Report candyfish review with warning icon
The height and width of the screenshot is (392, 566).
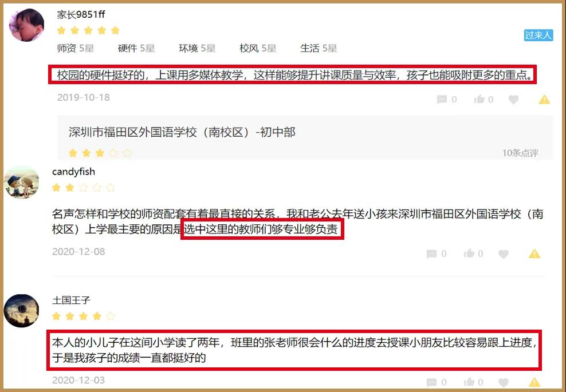click(x=534, y=254)
